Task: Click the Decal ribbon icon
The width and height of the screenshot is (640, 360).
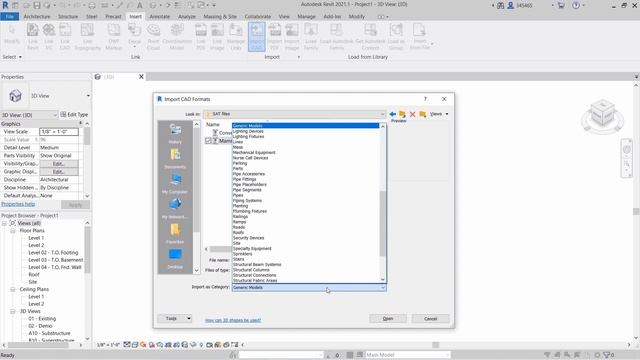Action: 134,36
